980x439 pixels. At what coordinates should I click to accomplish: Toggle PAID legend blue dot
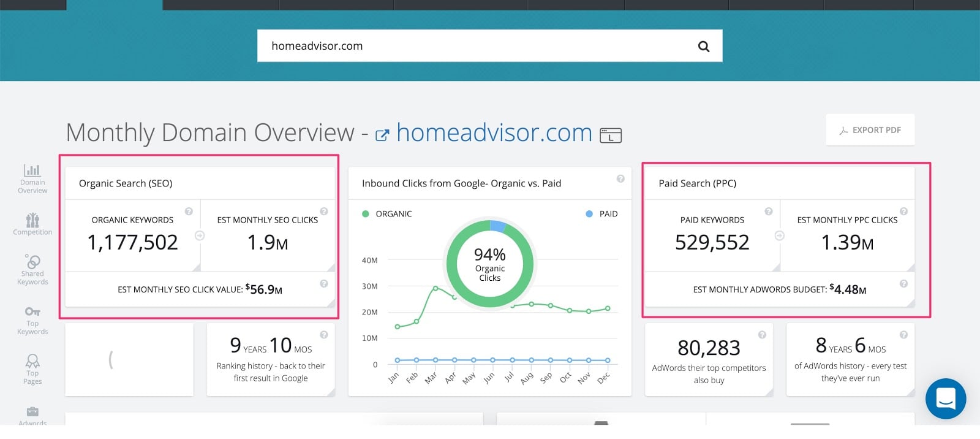589,214
